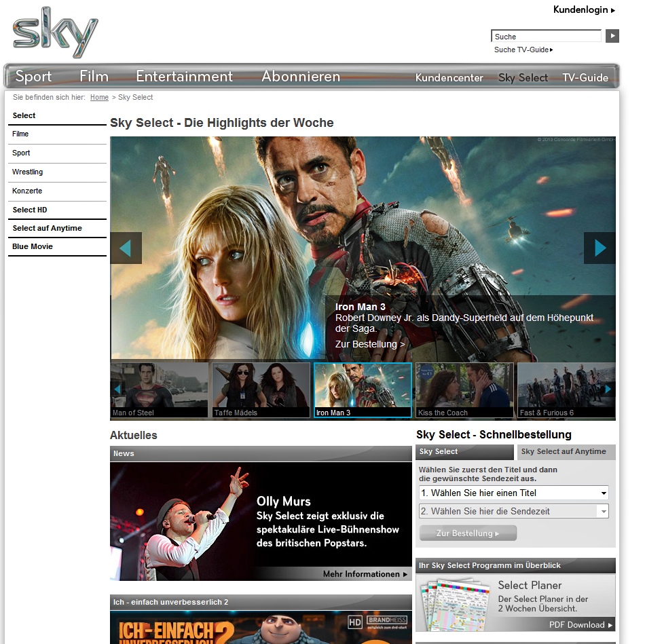Click the Sky logo
645x644 pixels.
point(56,33)
